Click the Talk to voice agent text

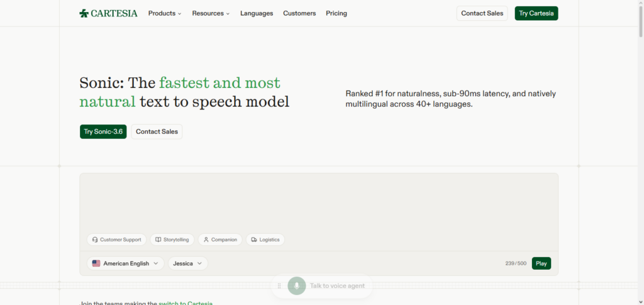pos(337,286)
